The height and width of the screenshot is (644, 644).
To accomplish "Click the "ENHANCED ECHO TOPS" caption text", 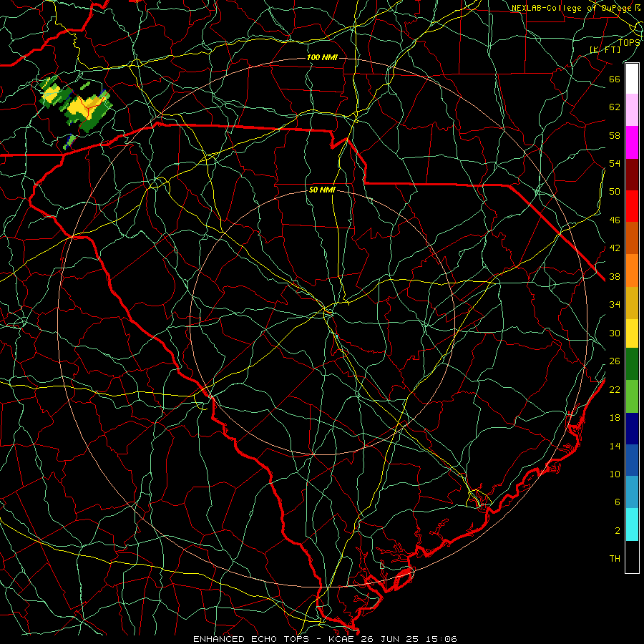I will point(251,639).
